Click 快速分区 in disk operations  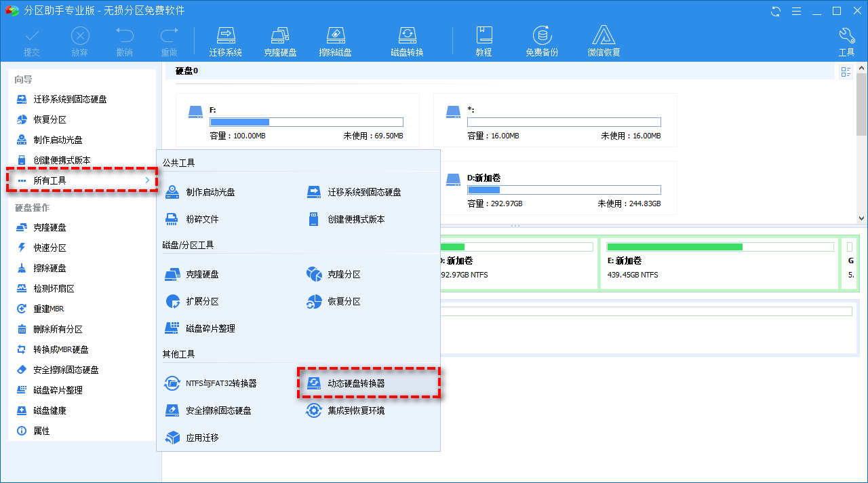(x=50, y=248)
